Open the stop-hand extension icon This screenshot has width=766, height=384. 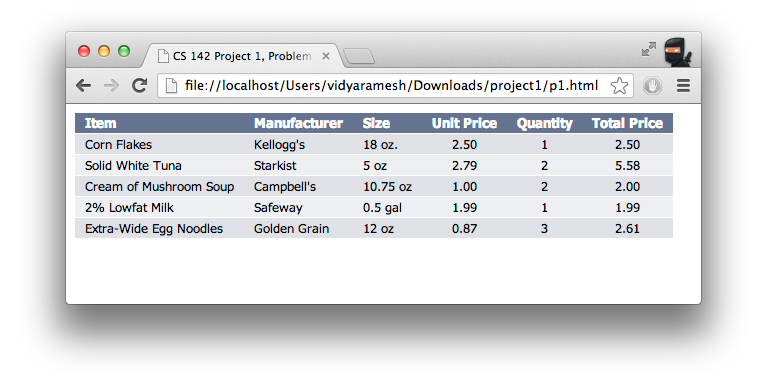[x=652, y=86]
